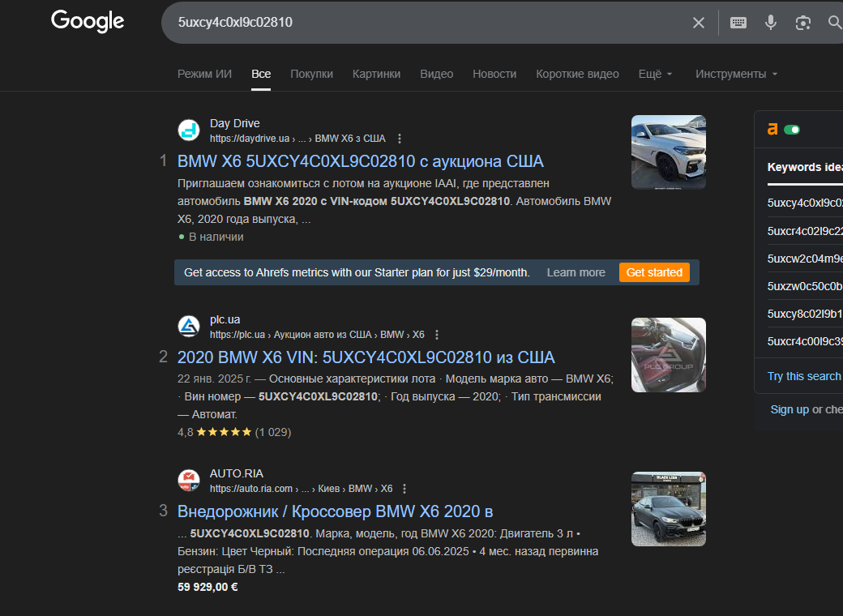The width and height of the screenshot is (843, 616).
Task: Expand the Инструменты dropdown
Action: point(737,75)
